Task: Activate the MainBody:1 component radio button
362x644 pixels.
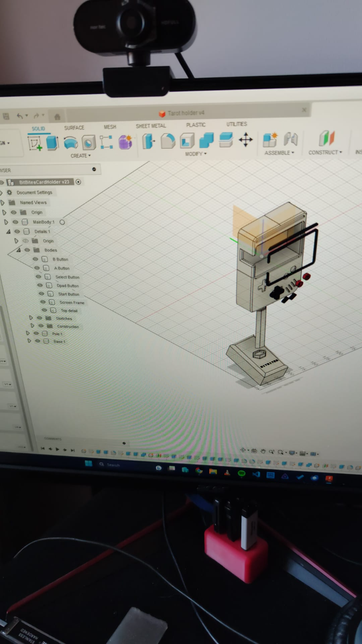Action: point(62,222)
